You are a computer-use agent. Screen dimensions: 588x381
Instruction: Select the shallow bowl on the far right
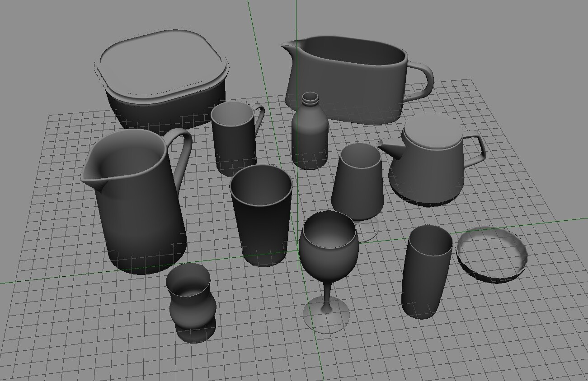click(493, 251)
